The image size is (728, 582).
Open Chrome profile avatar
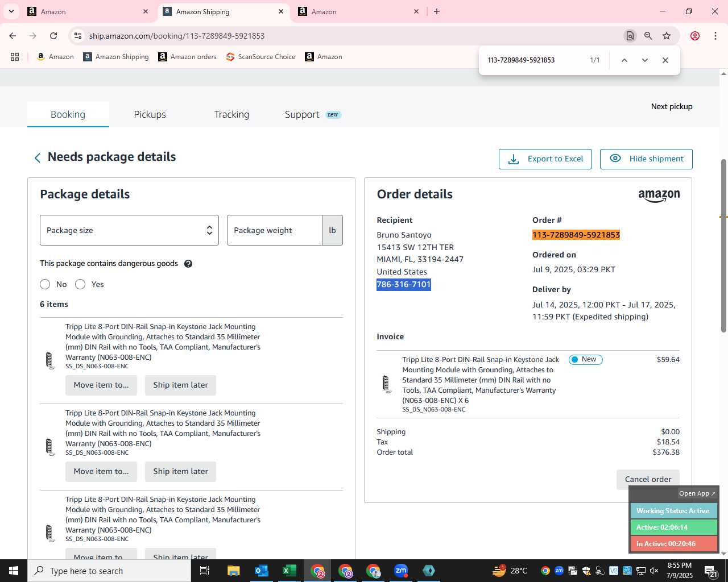[x=695, y=36]
